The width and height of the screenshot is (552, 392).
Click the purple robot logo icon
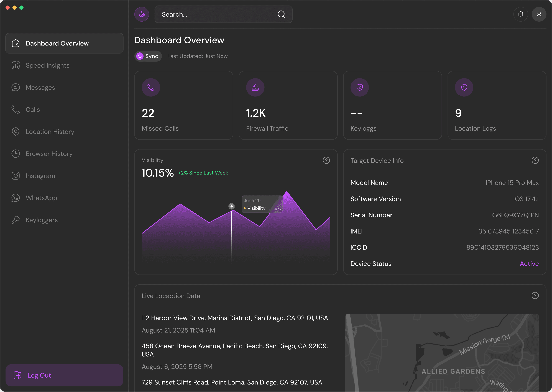(142, 14)
